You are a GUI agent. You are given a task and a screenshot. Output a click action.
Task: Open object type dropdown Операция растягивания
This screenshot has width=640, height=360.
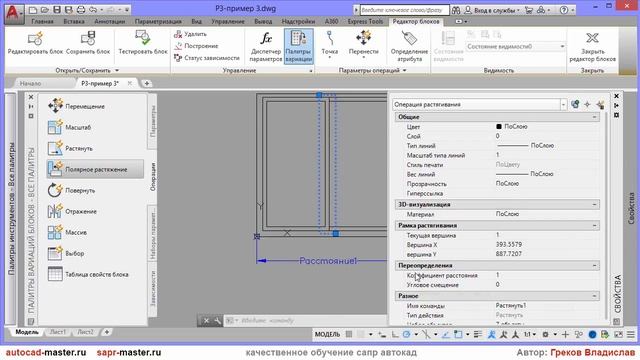point(480,104)
